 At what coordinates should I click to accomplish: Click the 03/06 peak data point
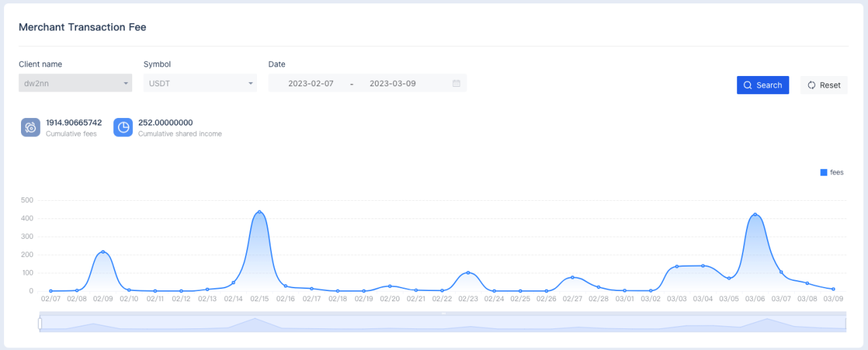(x=755, y=214)
